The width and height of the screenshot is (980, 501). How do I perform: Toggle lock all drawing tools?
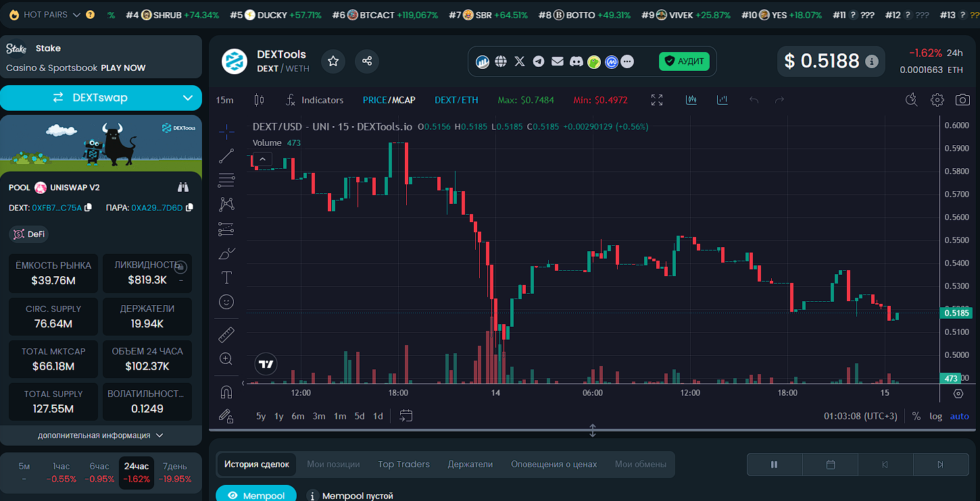coord(226,416)
